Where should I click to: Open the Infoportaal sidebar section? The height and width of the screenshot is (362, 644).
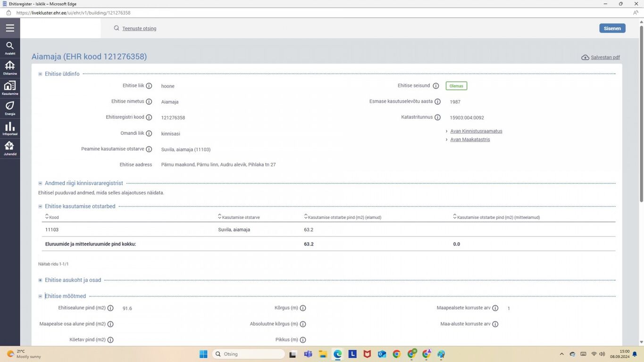click(10, 128)
